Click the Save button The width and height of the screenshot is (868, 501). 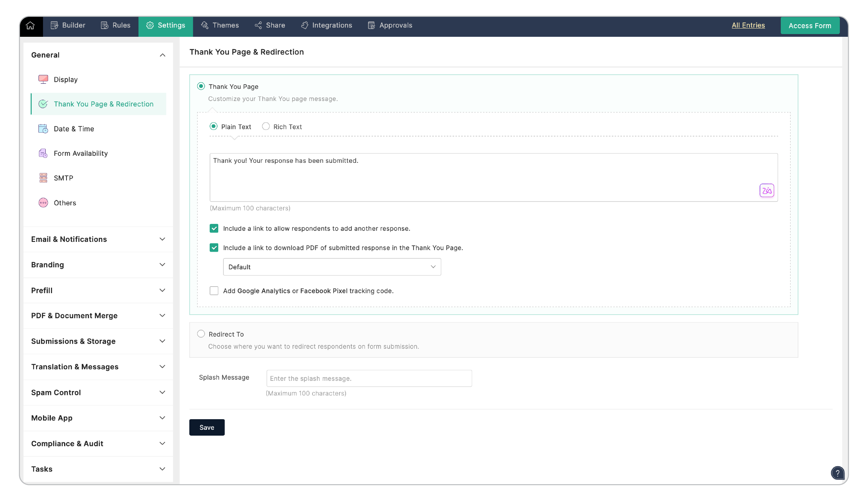coord(207,427)
